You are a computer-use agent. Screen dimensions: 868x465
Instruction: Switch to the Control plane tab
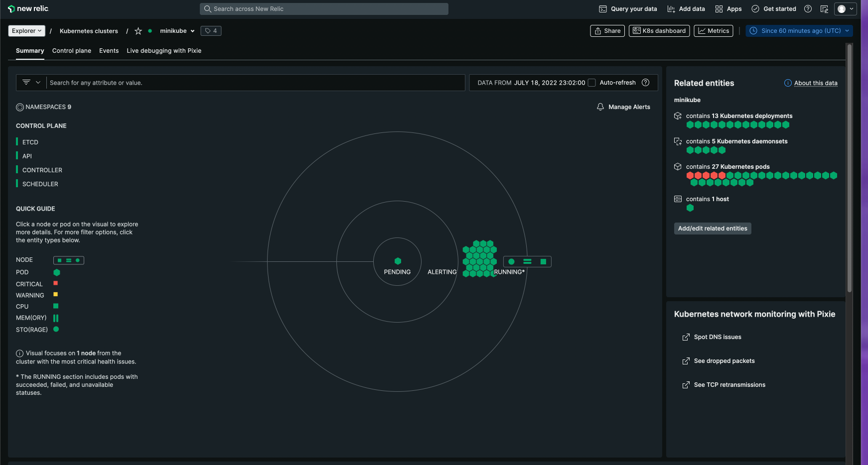(x=72, y=51)
